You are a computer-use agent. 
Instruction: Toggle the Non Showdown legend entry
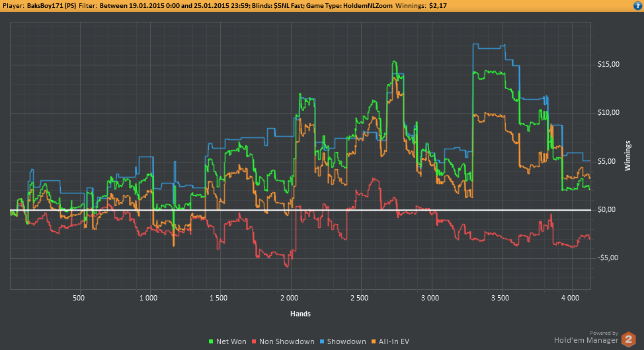click(283, 341)
